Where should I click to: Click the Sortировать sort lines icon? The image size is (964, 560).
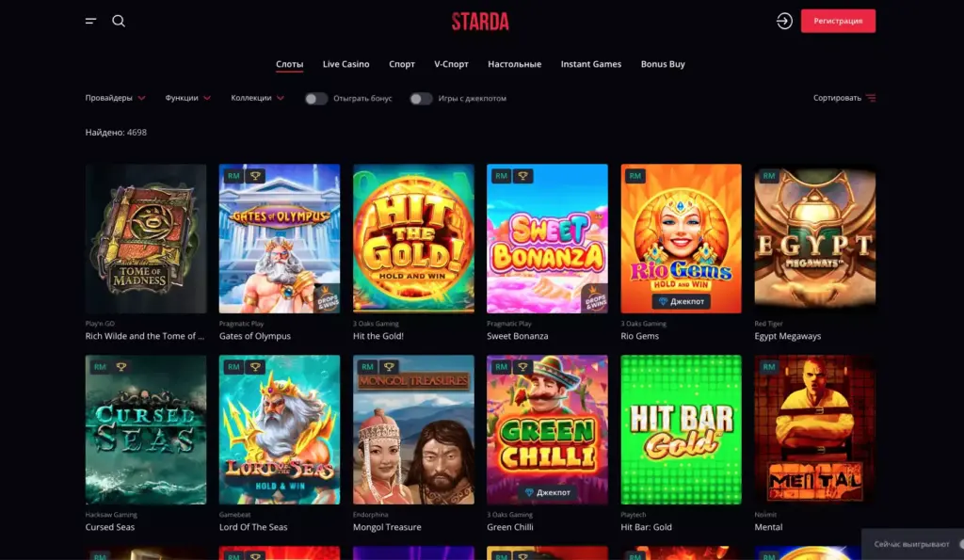coord(871,98)
